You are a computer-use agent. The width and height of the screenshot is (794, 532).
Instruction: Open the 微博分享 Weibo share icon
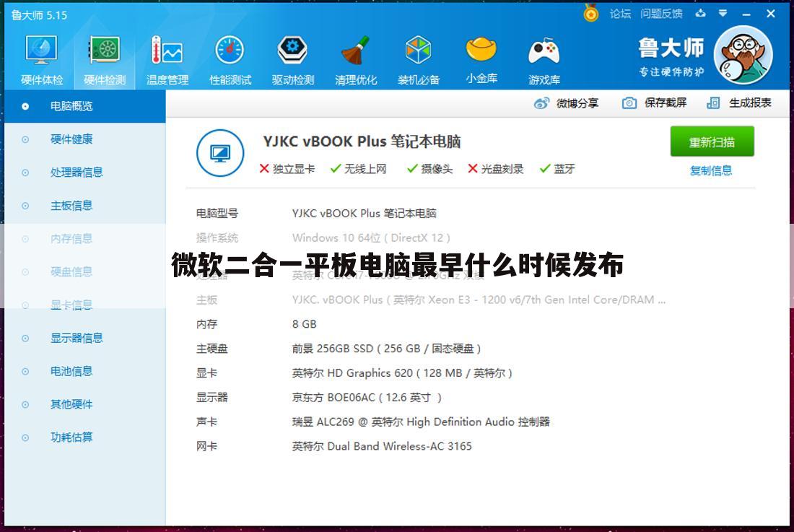point(541,103)
